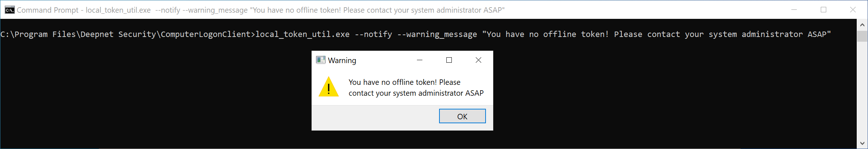
Task: Click local_token_util.exe in the console command line
Action: pos(303,34)
